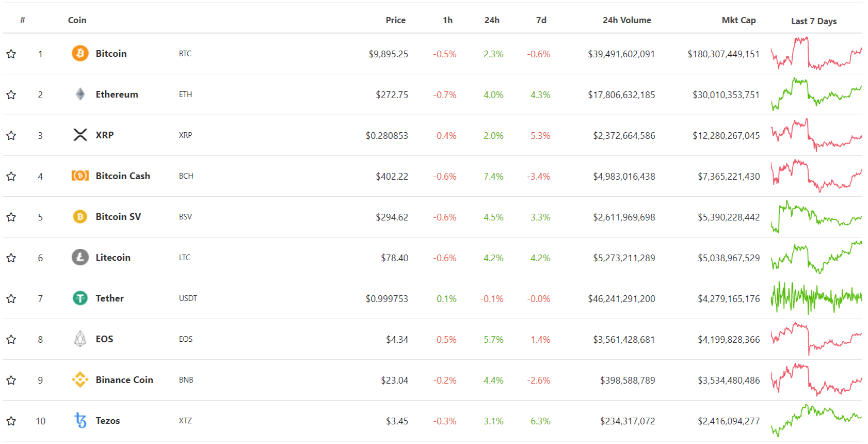
Task: Click the XRP logo icon
Action: (x=80, y=135)
